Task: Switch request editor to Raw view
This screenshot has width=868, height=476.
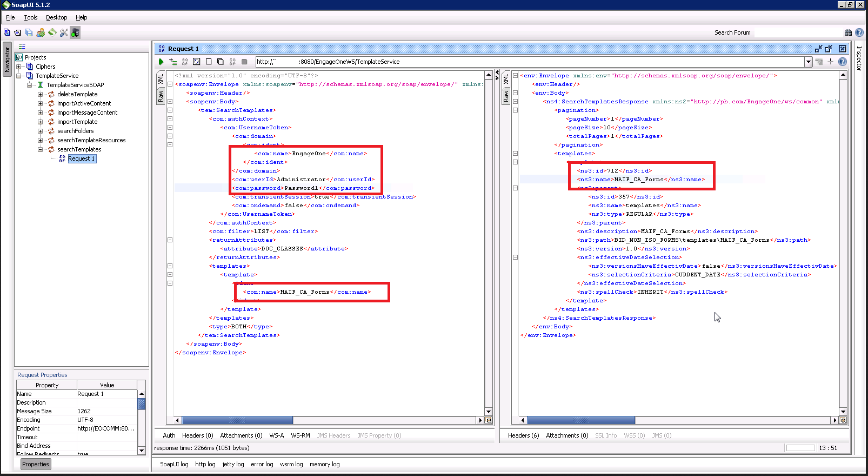Action: coord(161,96)
